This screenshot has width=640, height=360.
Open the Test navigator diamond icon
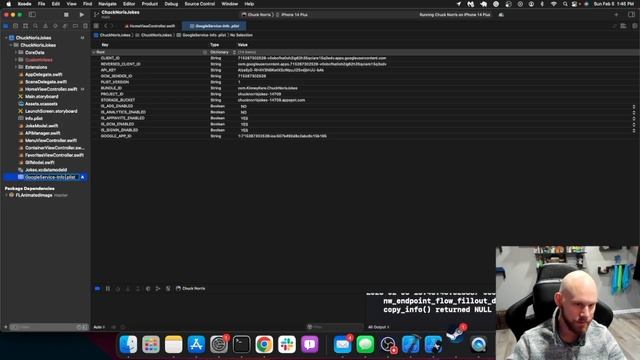(x=55, y=26)
